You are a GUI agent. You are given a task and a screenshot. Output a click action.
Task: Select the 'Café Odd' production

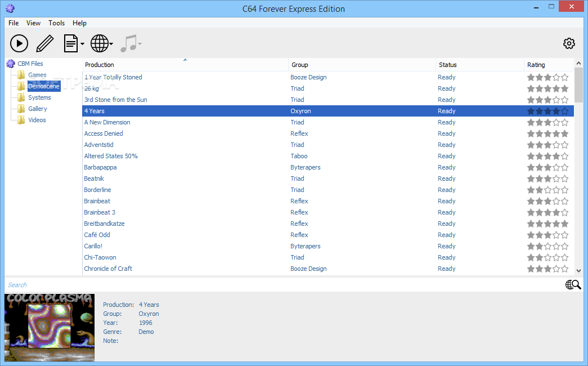97,235
